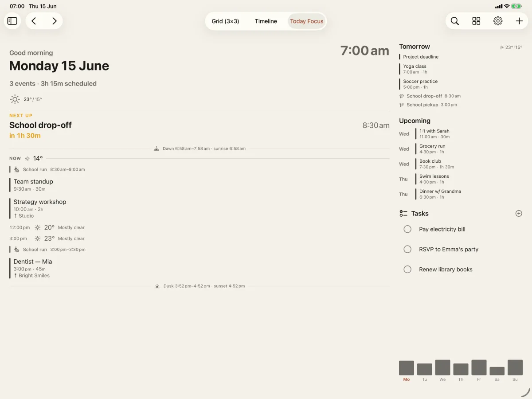Select Monday bar in week load chart
The height and width of the screenshot is (399, 532).
pyautogui.click(x=407, y=368)
